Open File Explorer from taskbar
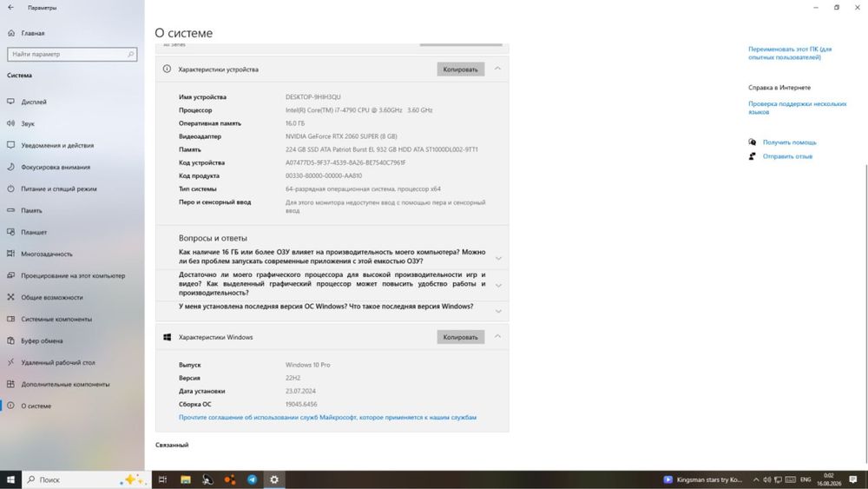 pyautogui.click(x=186, y=479)
